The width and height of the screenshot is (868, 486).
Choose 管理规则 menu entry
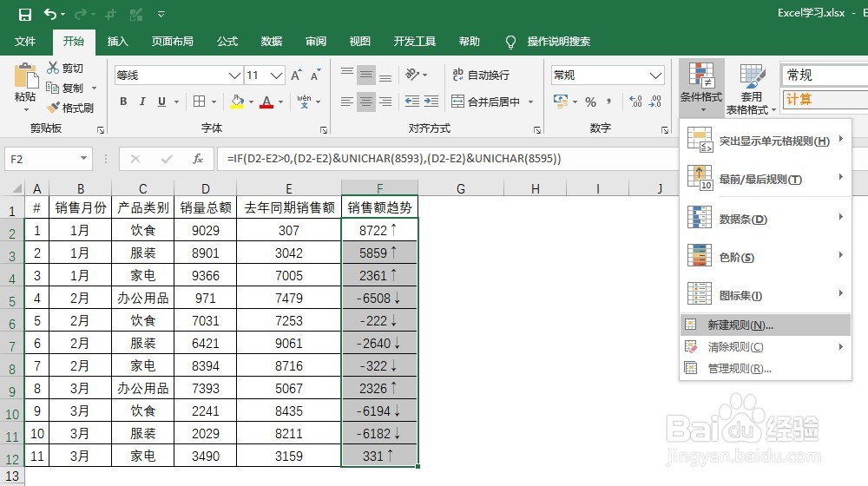765,369
